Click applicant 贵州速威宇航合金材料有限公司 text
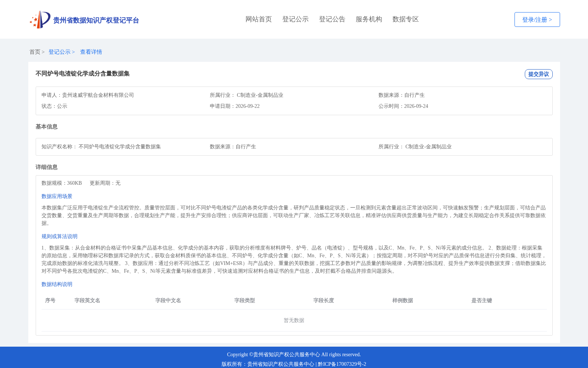The image size is (588, 368). click(98, 95)
